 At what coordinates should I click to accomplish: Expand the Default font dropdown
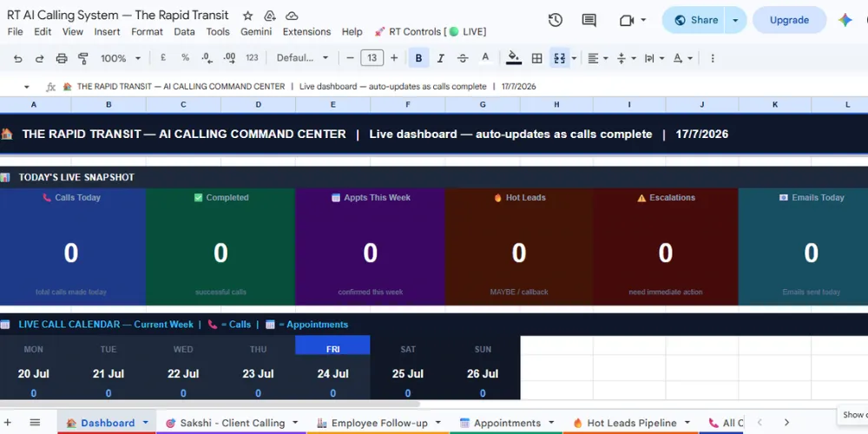click(302, 58)
